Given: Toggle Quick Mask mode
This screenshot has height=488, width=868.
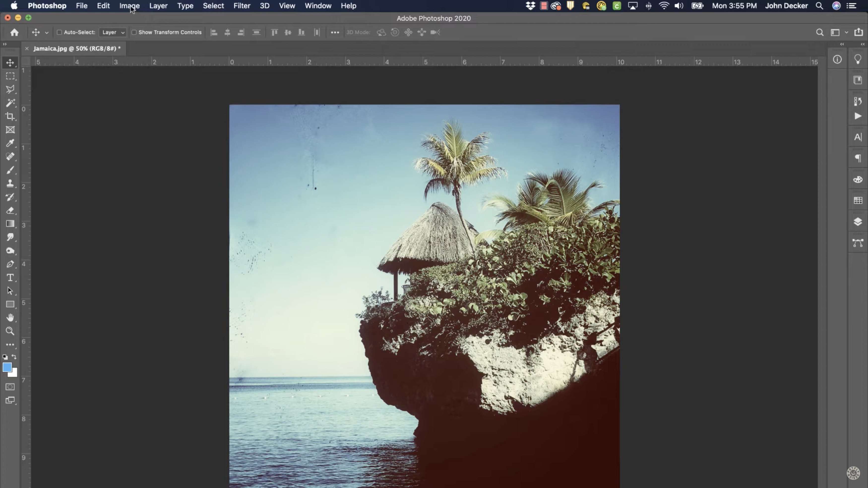Looking at the screenshot, I should click(10, 387).
